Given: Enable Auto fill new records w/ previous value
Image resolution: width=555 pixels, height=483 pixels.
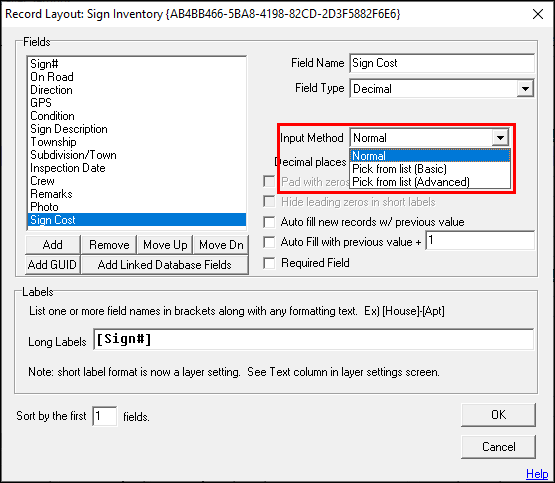Looking at the screenshot, I should 269,222.
